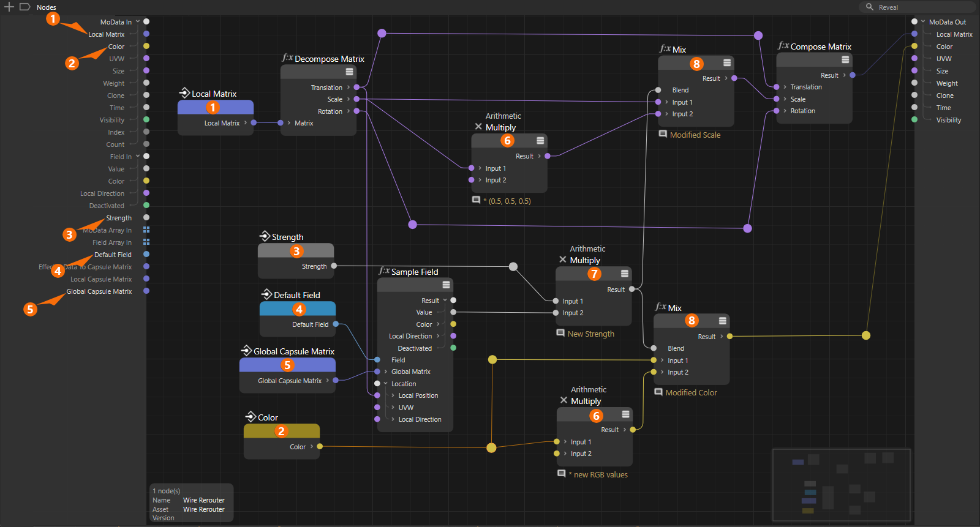Click the Field Array In grid port
980x527 pixels.
(146, 242)
